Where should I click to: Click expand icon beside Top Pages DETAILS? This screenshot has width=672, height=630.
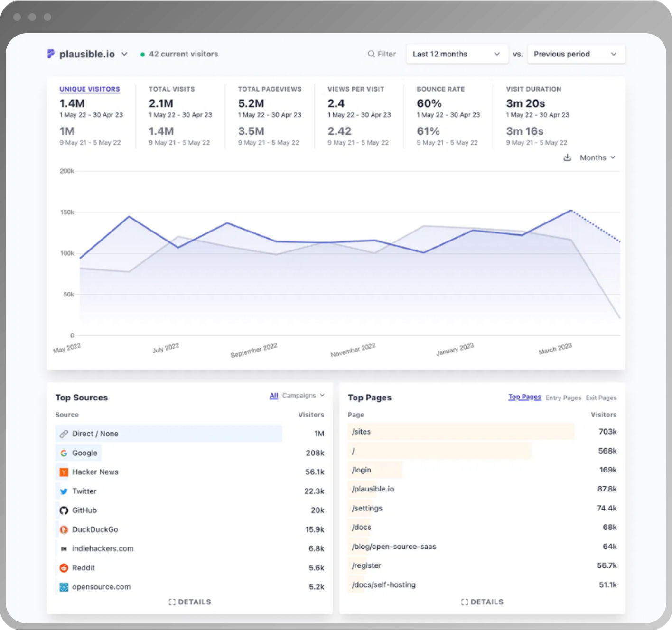(x=465, y=602)
